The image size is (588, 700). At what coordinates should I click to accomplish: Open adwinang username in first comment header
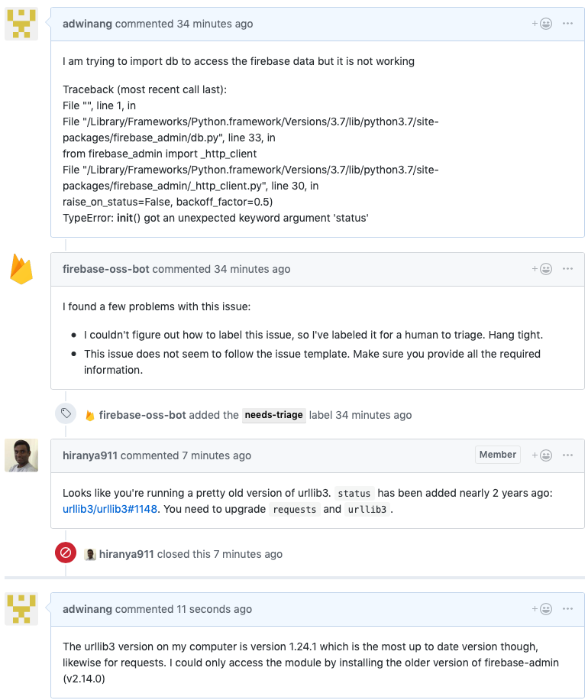tap(87, 24)
